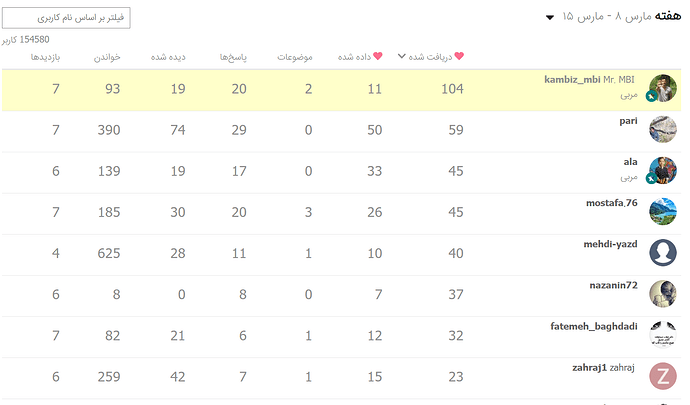Open mehdi-yazd username link

click(x=610, y=244)
